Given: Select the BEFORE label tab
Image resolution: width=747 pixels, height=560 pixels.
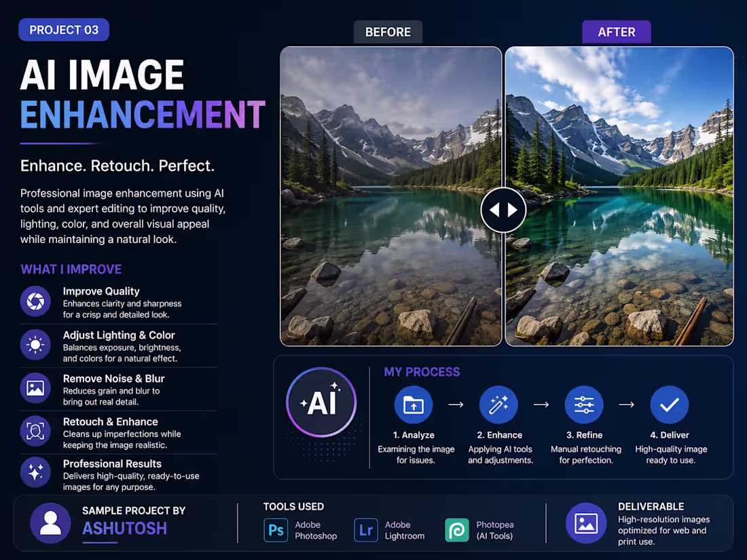Looking at the screenshot, I should 388,32.
